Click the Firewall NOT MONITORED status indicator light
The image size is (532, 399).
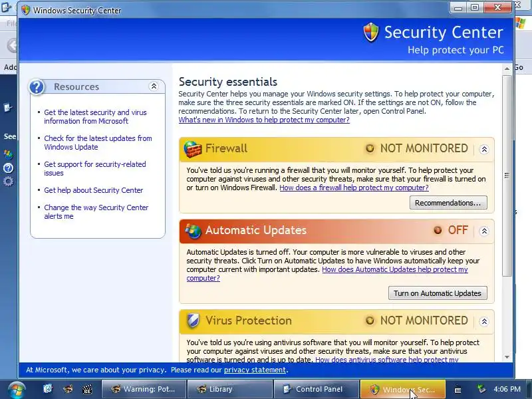click(370, 148)
